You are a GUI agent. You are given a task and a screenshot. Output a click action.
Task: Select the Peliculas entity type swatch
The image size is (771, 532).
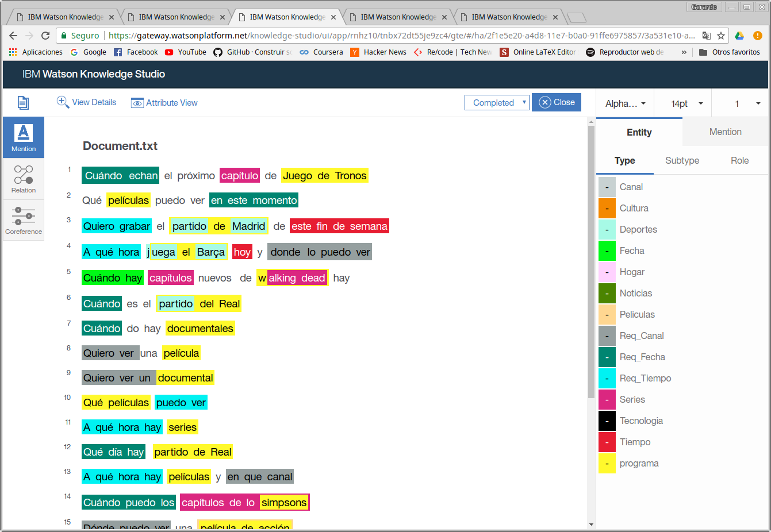[607, 314]
